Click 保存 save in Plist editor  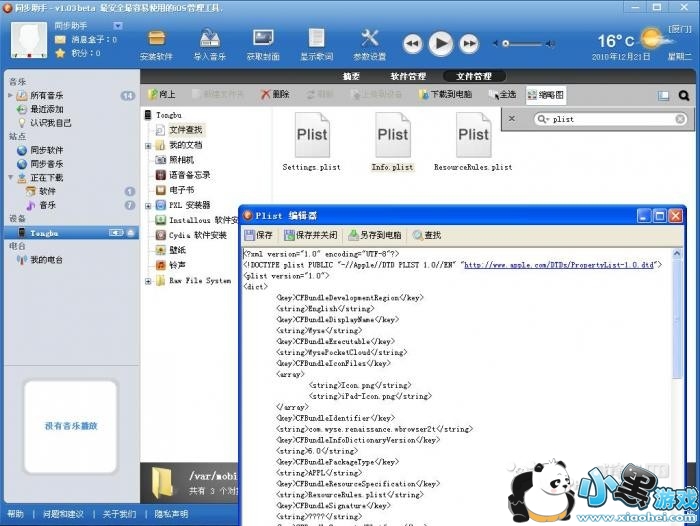pyautogui.click(x=259, y=235)
